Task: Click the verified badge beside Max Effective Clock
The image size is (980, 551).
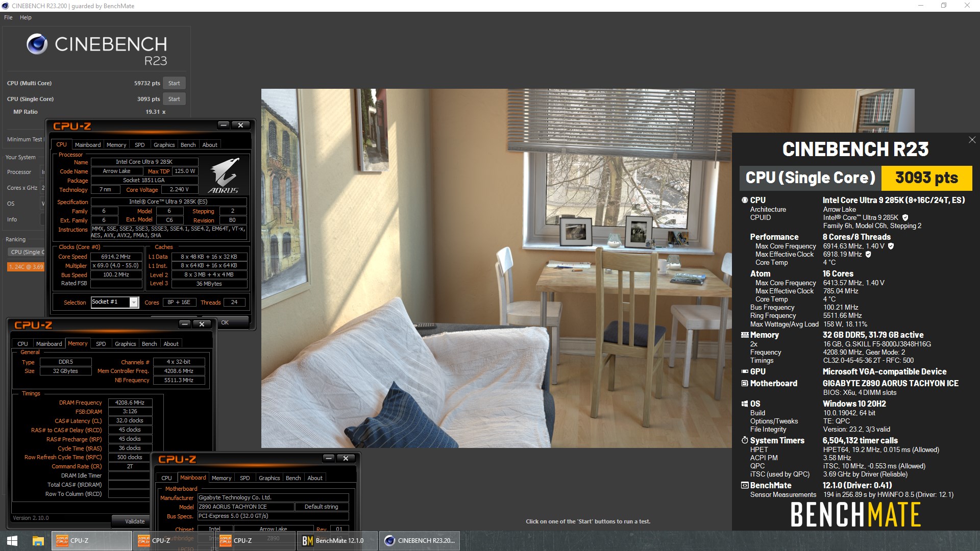Action: tap(868, 254)
